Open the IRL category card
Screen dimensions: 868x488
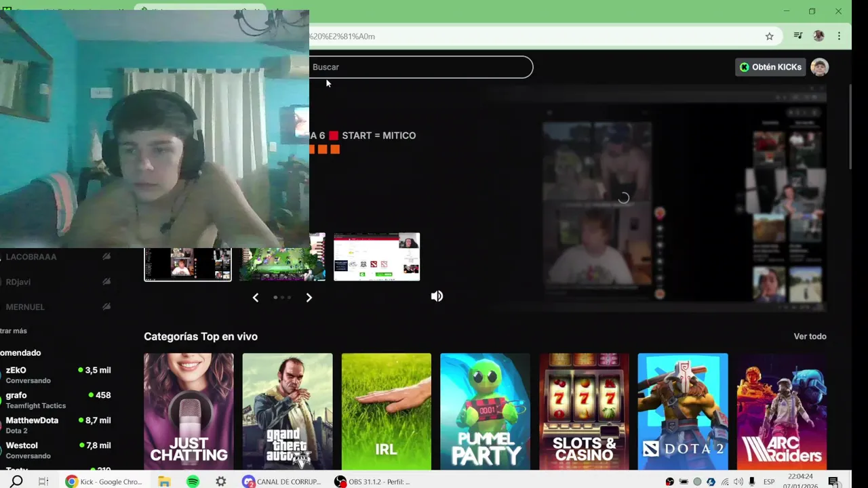(x=386, y=411)
